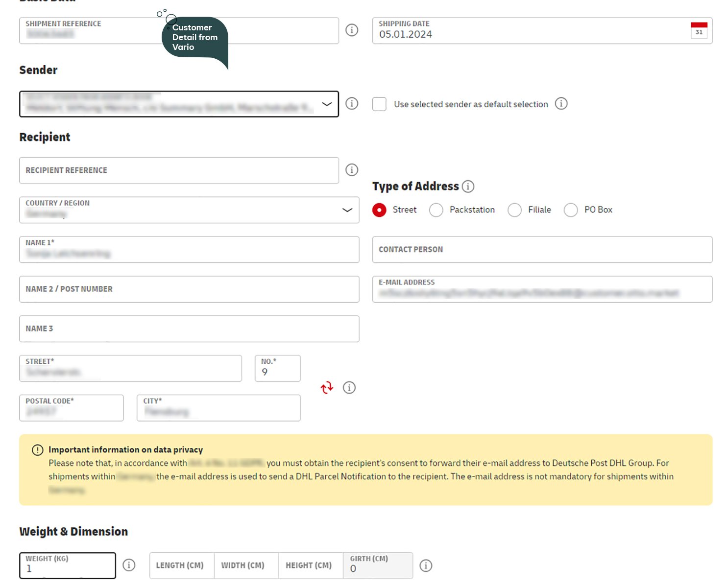Click info icon beside Shipment Reference field

pos(352,30)
